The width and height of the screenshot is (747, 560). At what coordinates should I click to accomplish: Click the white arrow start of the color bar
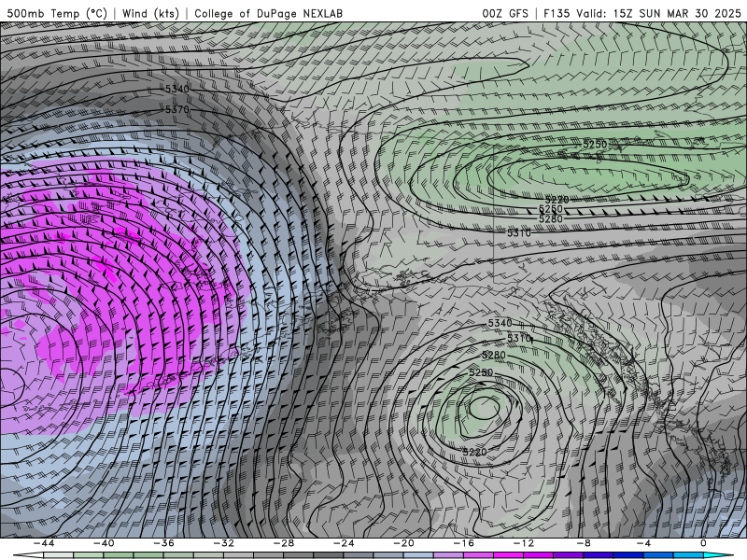[28, 555]
